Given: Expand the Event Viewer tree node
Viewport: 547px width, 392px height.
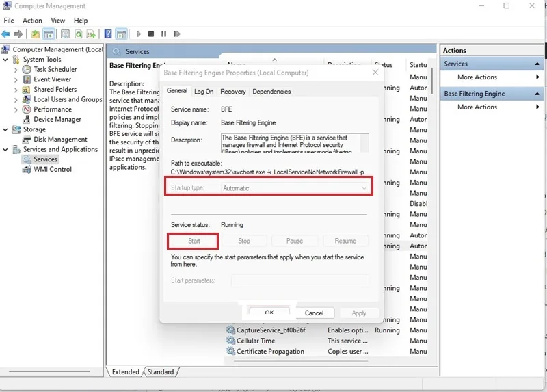Looking at the screenshot, I should click(x=16, y=79).
